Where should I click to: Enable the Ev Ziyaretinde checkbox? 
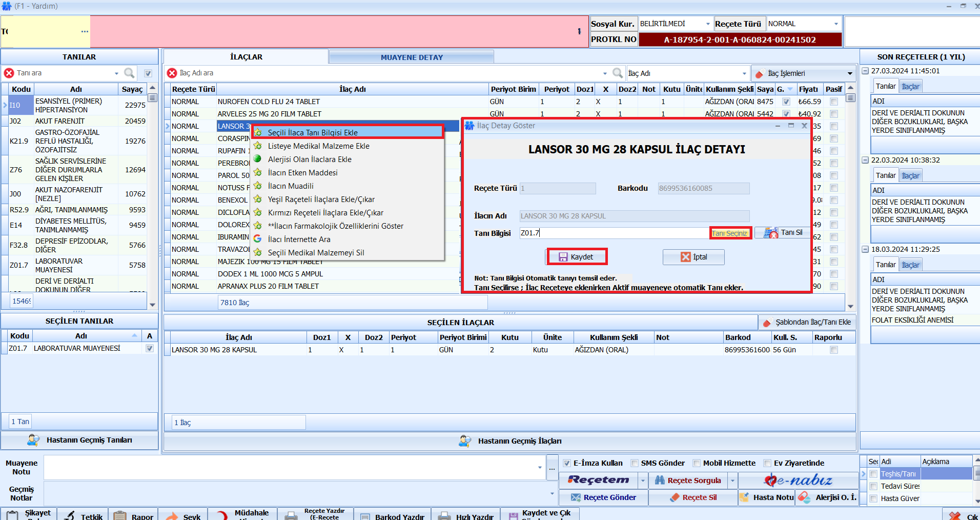pyautogui.click(x=767, y=463)
